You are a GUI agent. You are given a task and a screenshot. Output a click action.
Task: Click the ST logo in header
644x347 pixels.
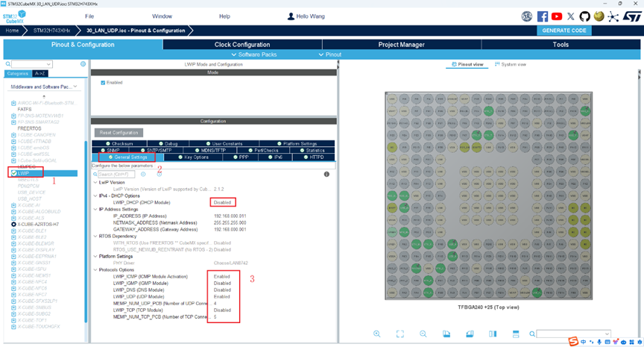point(631,16)
